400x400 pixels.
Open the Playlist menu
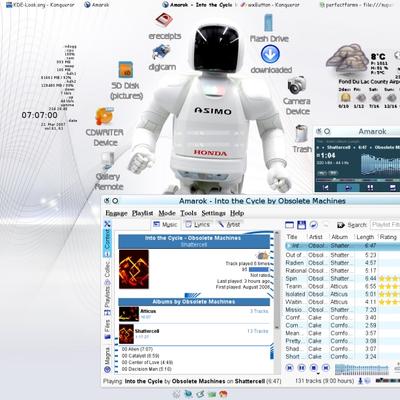coord(142,213)
